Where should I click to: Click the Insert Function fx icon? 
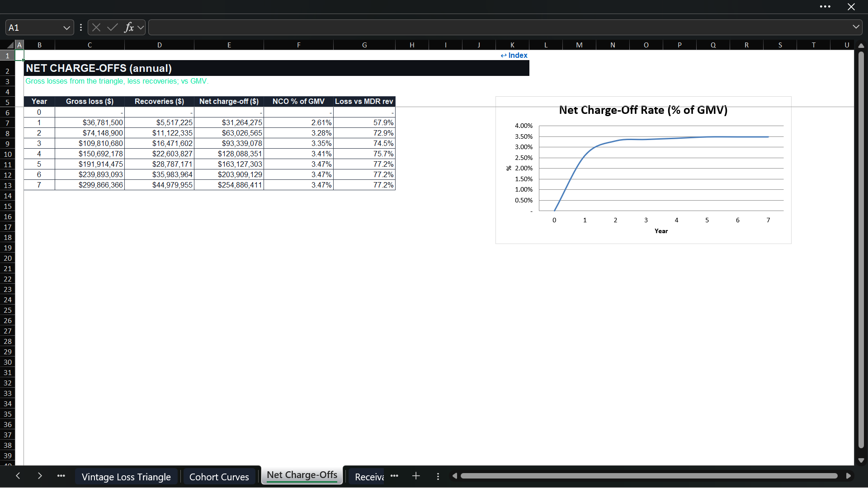point(129,28)
